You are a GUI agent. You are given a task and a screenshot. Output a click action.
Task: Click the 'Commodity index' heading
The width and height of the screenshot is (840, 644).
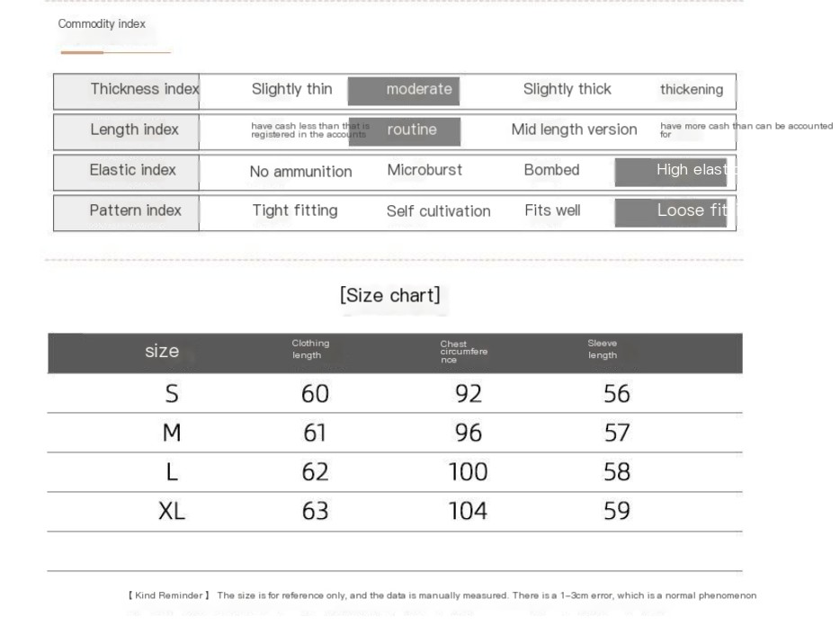click(102, 24)
